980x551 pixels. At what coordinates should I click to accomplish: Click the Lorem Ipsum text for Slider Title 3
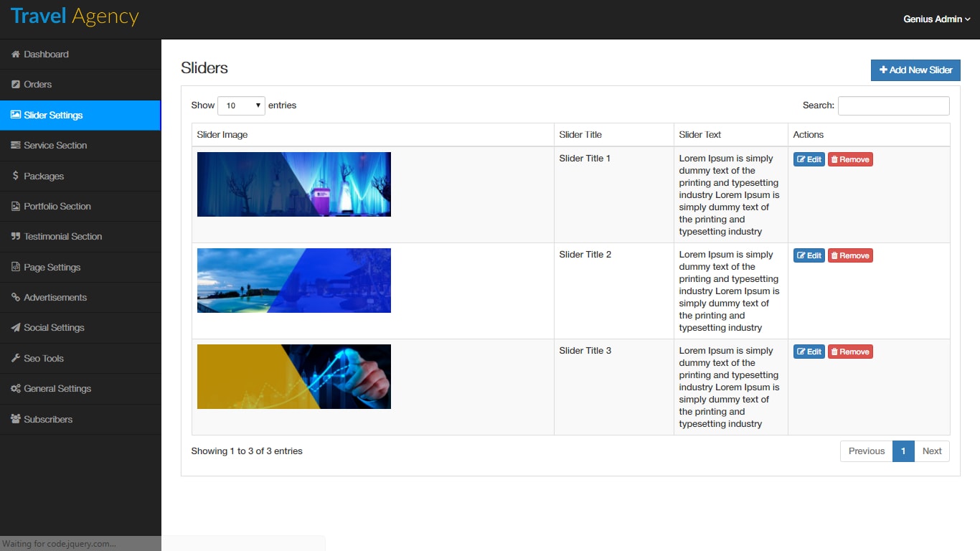tap(729, 387)
